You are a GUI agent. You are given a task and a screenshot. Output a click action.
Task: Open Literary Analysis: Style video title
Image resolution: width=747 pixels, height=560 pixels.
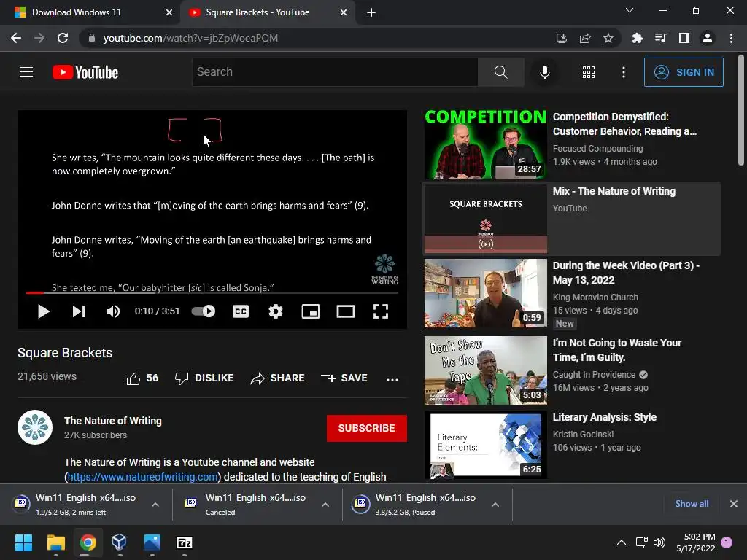point(604,417)
